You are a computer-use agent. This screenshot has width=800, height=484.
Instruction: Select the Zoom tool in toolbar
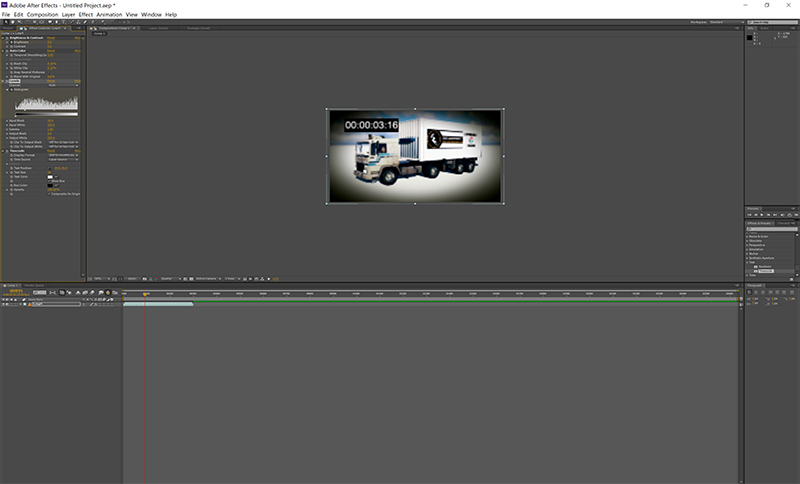pyautogui.click(x=19, y=22)
